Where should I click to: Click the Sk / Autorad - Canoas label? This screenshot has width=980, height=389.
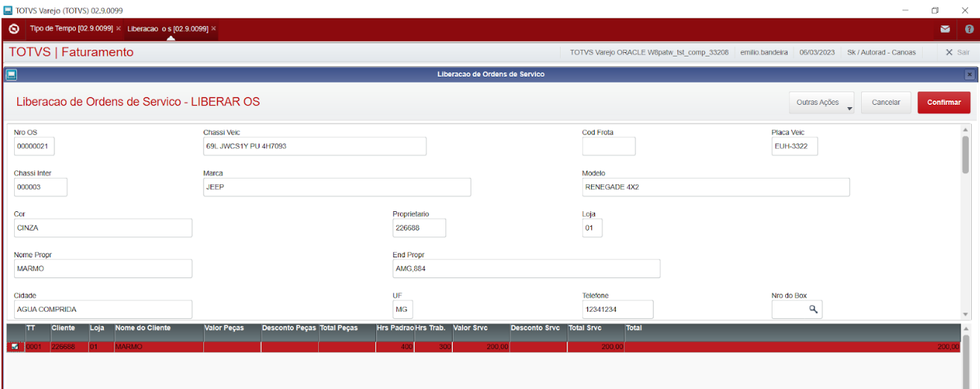881,52
